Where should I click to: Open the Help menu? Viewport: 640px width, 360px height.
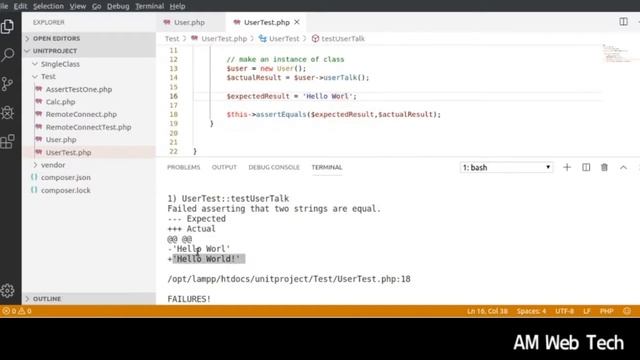pyautogui.click(x=177, y=6)
